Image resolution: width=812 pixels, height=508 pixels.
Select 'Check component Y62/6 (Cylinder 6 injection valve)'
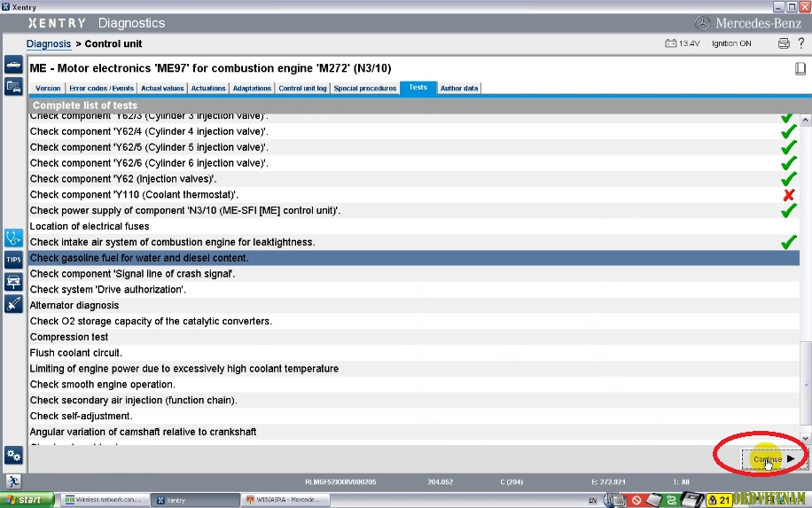414,163
